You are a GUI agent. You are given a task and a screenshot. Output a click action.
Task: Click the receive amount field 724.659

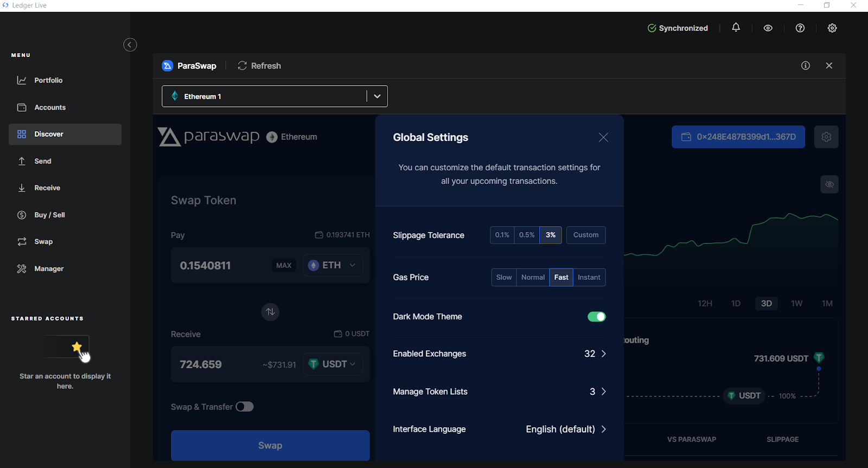point(201,364)
